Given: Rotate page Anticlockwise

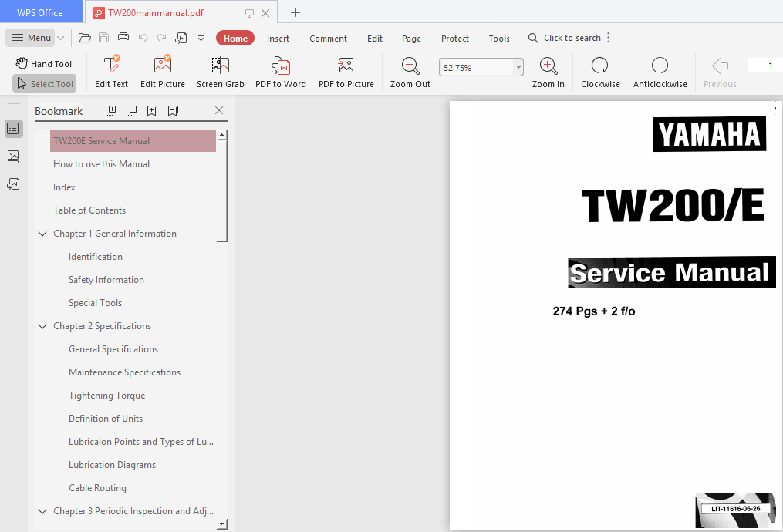Looking at the screenshot, I should 660,72.
